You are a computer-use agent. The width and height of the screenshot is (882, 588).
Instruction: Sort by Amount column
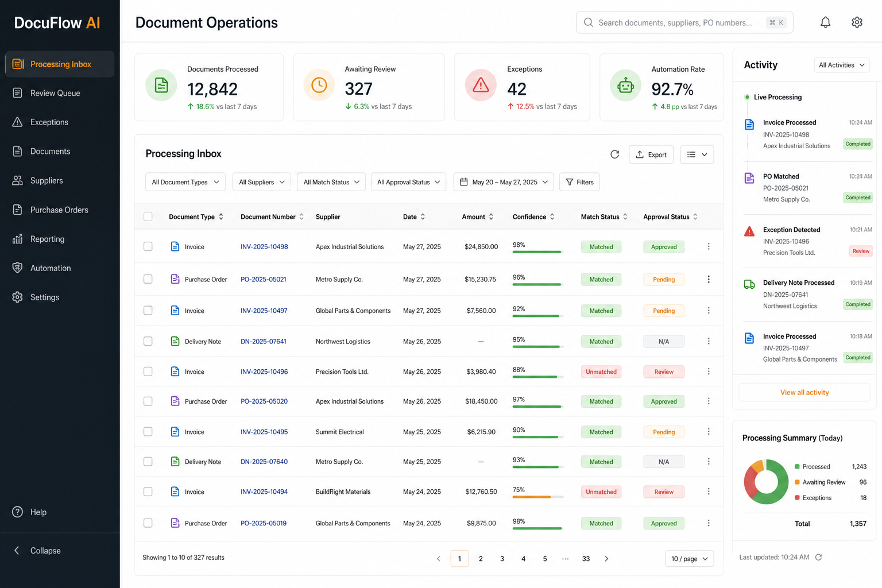491,216
